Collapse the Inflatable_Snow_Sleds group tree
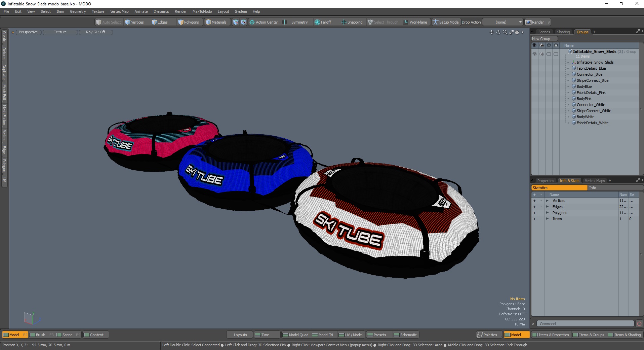 pos(566,54)
